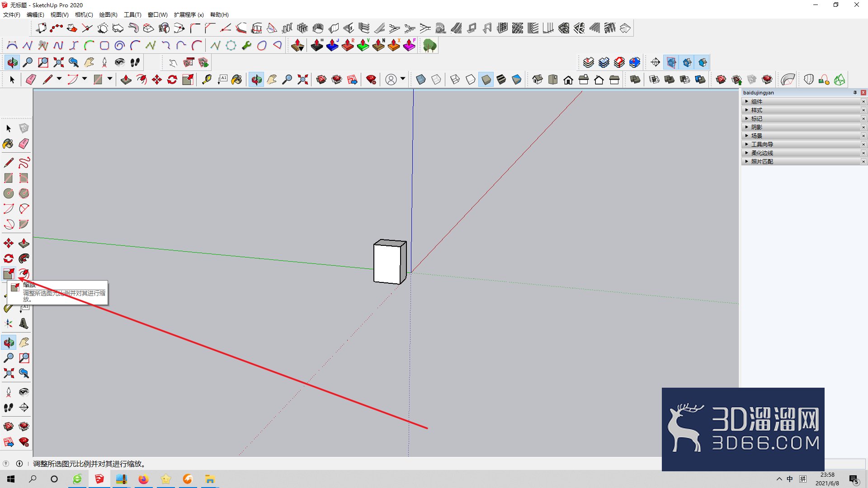The width and height of the screenshot is (868, 488).
Task: Toggle the Shaded face style button
Action: 486,80
